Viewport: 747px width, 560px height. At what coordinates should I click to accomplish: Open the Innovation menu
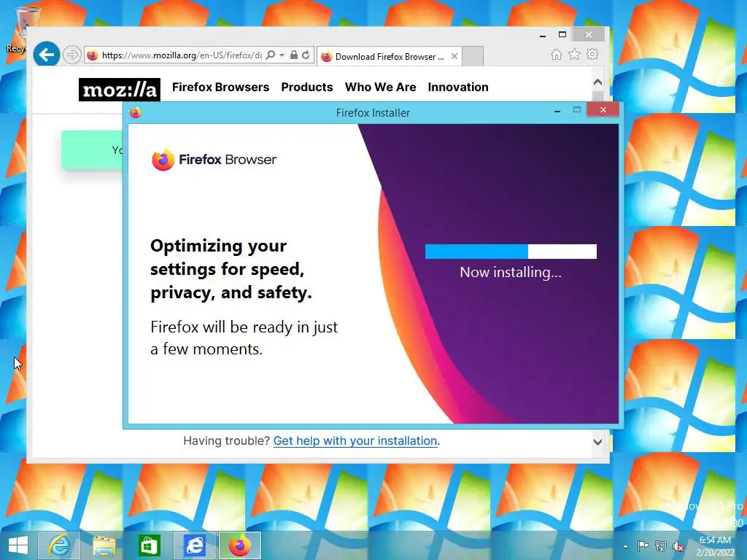458,87
